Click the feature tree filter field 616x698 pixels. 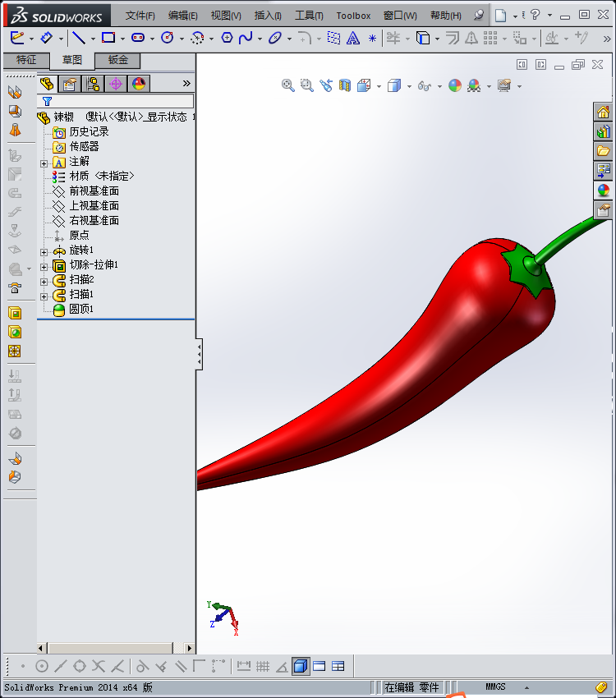(x=117, y=101)
